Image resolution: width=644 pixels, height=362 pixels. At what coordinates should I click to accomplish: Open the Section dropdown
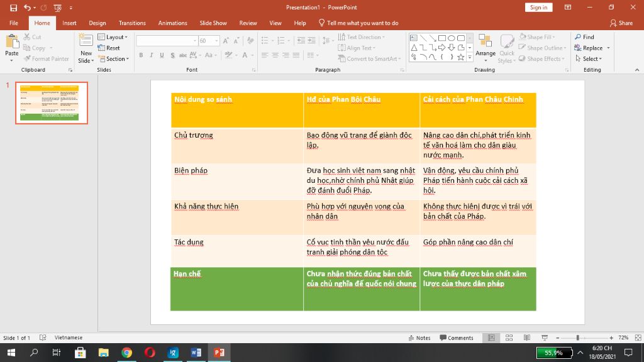[x=114, y=58]
